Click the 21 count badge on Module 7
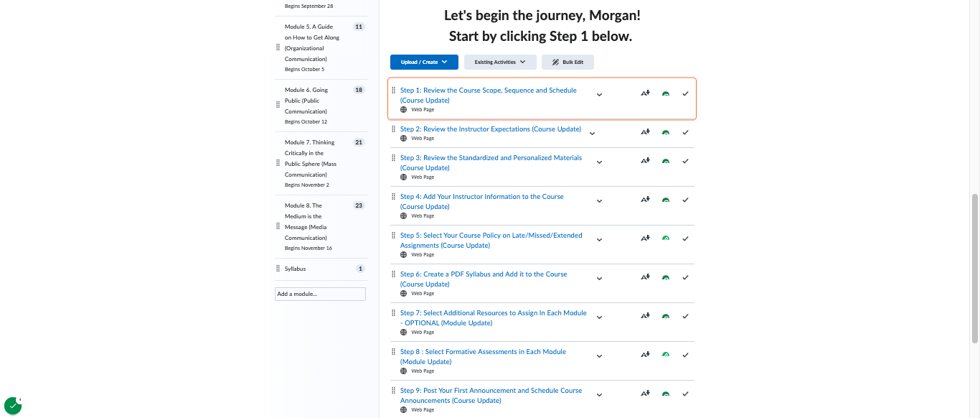The image size is (980, 418). click(x=359, y=142)
